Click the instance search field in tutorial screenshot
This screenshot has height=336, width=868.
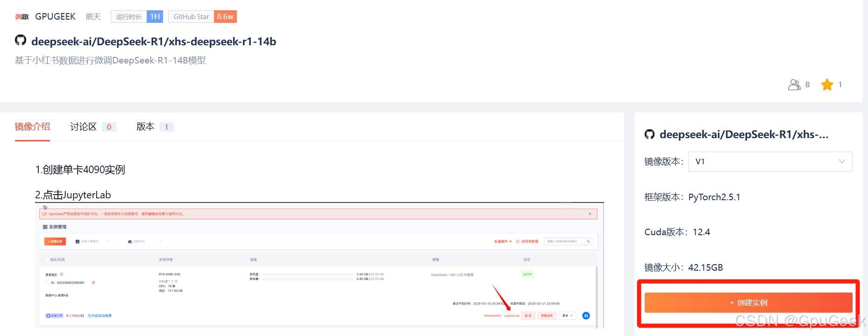point(565,241)
